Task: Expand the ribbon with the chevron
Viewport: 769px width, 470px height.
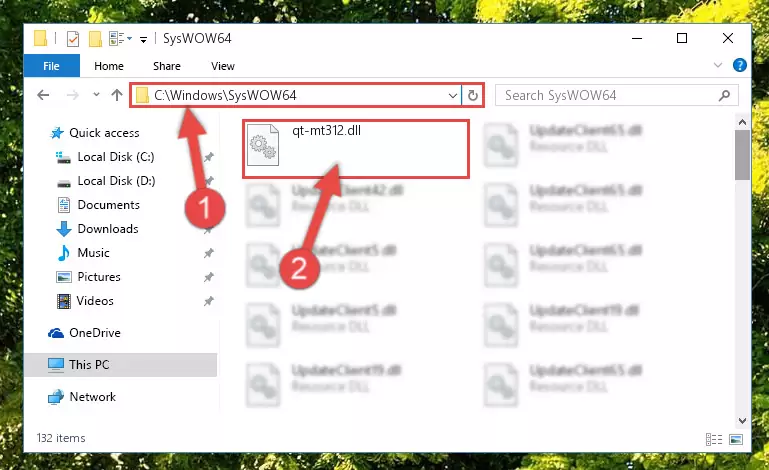Action: (x=718, y=65)
